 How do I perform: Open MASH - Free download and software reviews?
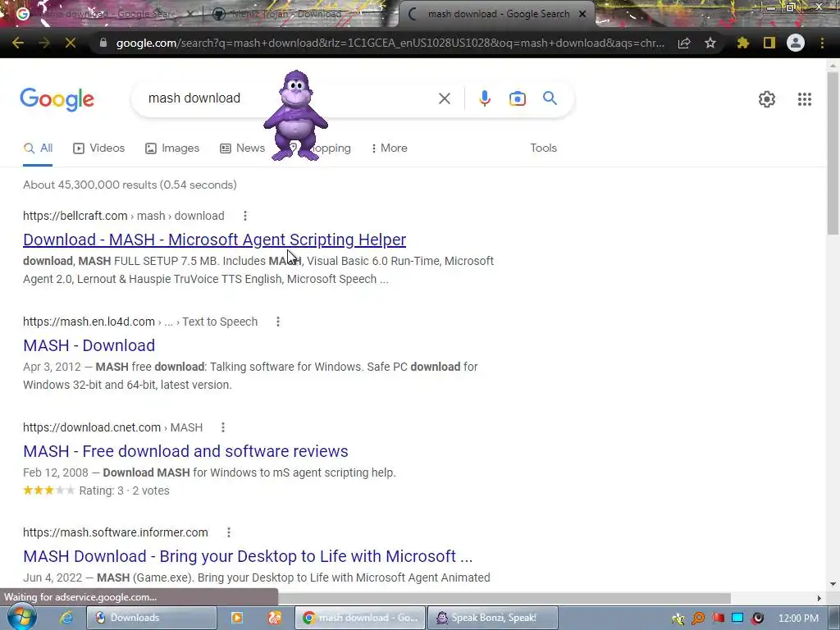185,451
